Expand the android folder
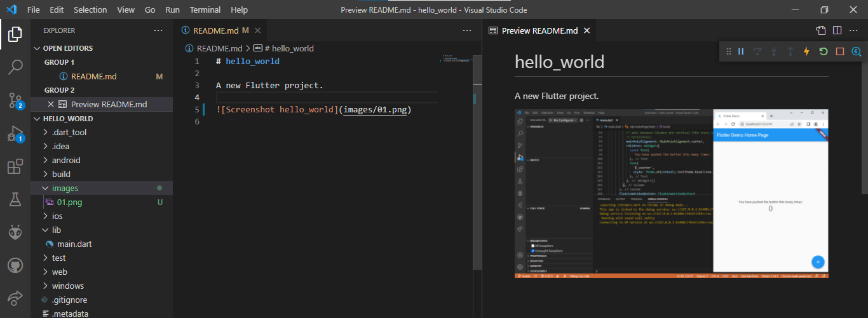868x318 pixels. click(66, 160)
